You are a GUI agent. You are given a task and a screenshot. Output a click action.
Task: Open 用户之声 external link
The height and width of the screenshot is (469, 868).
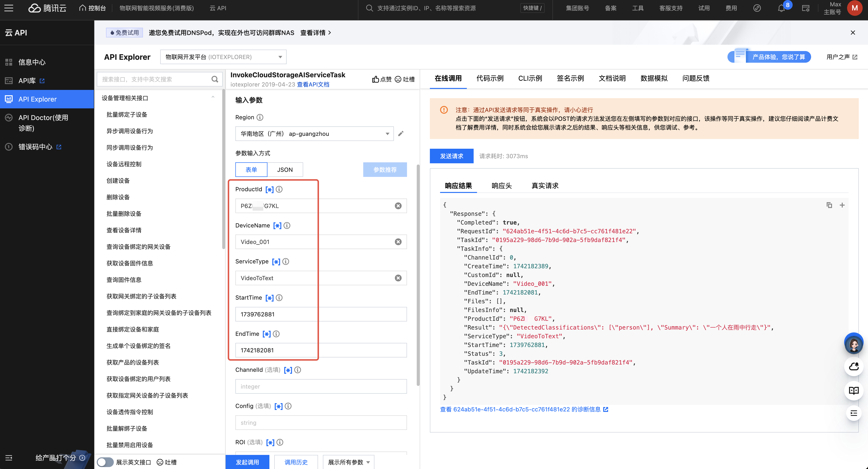coord(842,57)
